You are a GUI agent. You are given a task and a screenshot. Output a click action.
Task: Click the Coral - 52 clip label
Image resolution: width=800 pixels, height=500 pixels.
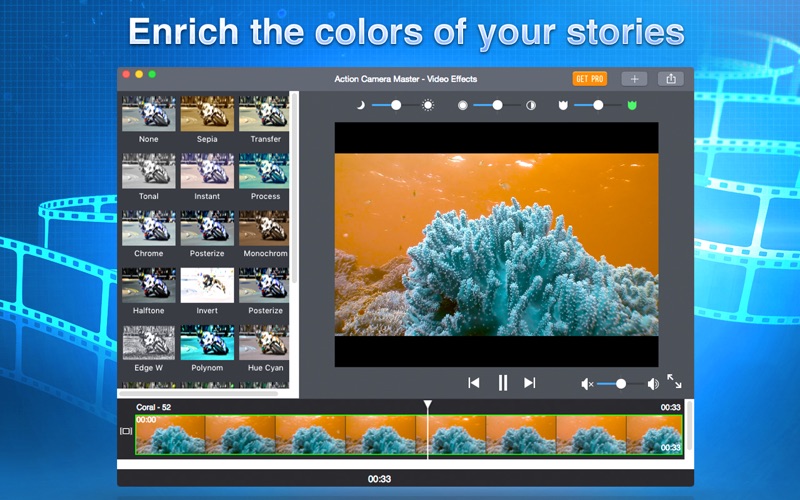(154, 407)
